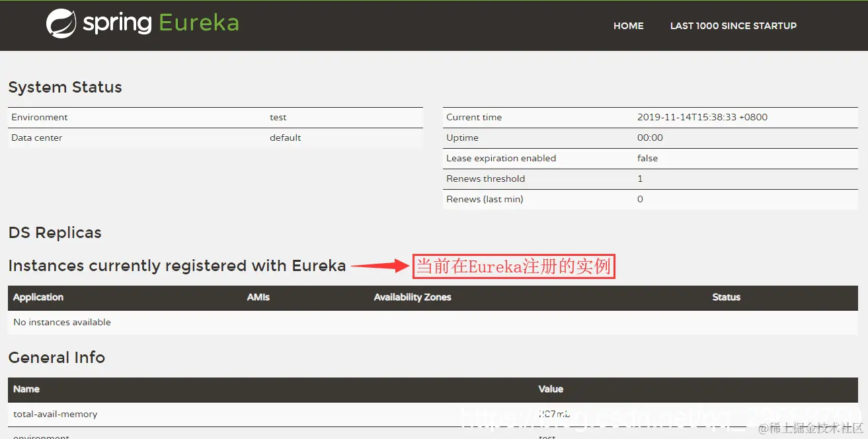
Task: Select the General Info heading
Action: point(57,358)
